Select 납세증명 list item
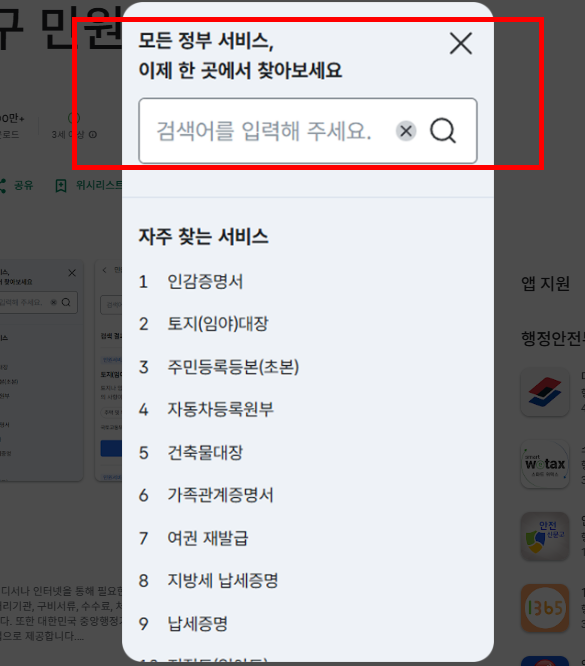Image resolution: width=585 pixels, height=666 pixels. click(198, 624)
